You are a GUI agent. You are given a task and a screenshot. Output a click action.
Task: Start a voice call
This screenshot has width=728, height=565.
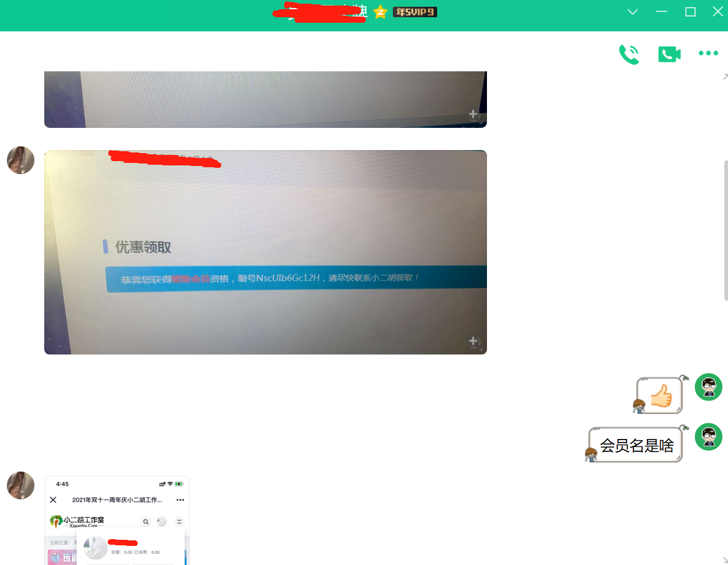(629, 54)
